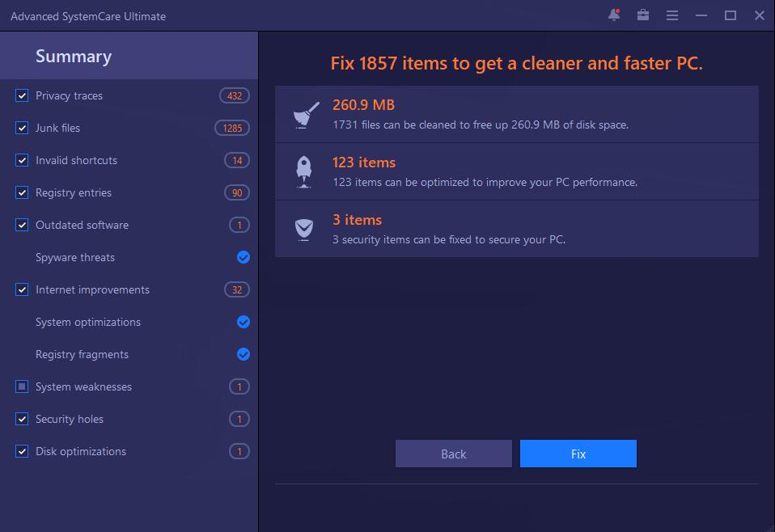
Task: Click the shield security icon
Action: click(x=304, y=230)
